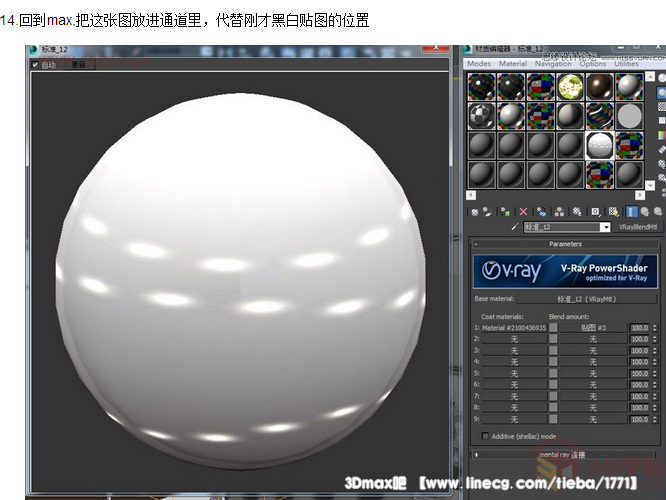Click Assign Material to Selection icon
Image resolution: width=666 pixels, height=500 pixels.
[505, 212]
